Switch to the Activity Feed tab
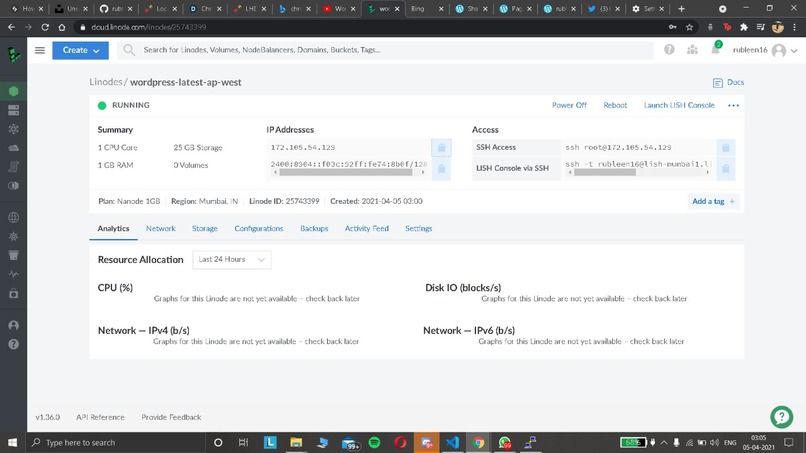This screenshot has width=806, height=453. pos(367,228)
